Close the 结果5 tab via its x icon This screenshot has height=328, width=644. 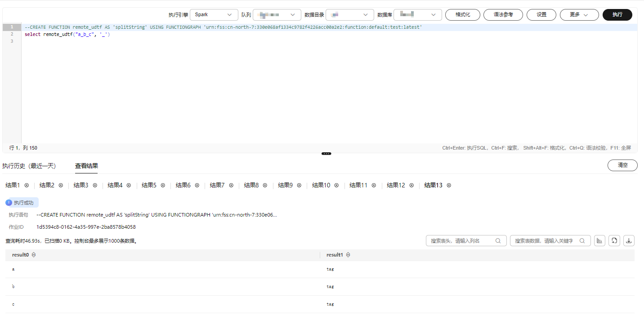pos(163,185)
